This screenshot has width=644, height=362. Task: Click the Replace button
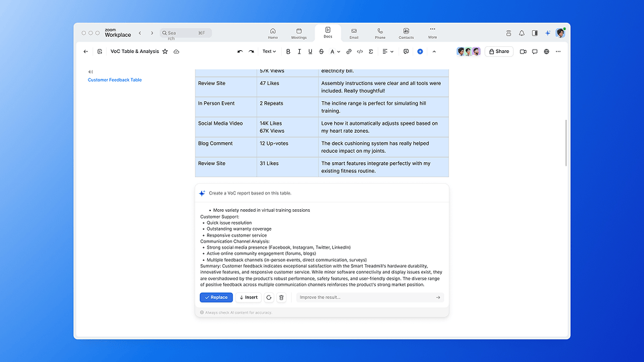pyautogui.click(x=216, y=298)
